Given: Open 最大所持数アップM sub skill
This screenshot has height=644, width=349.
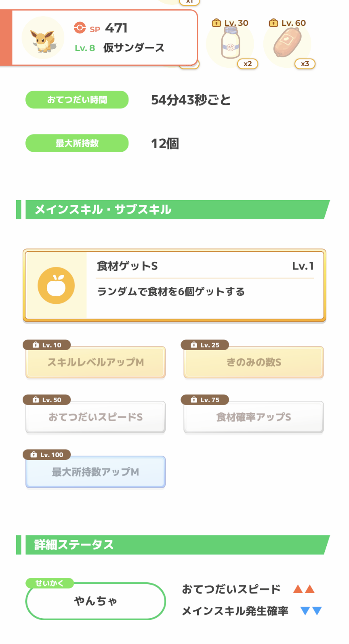Looking at the screenshot, I should (96, 472).
